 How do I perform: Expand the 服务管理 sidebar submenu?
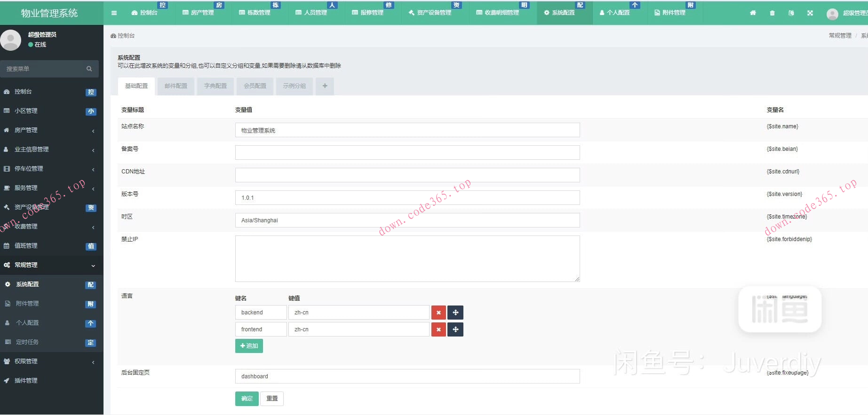click(x=93, y=188)
